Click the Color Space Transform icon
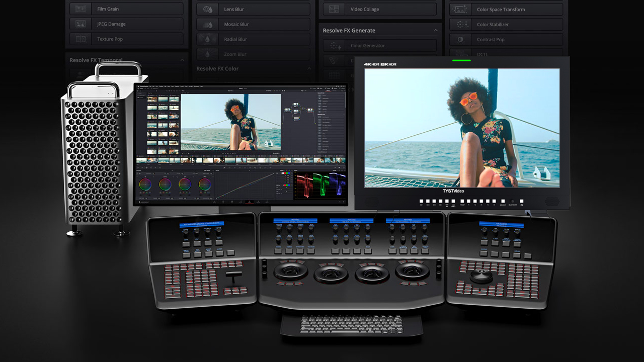 click(460, 10)
